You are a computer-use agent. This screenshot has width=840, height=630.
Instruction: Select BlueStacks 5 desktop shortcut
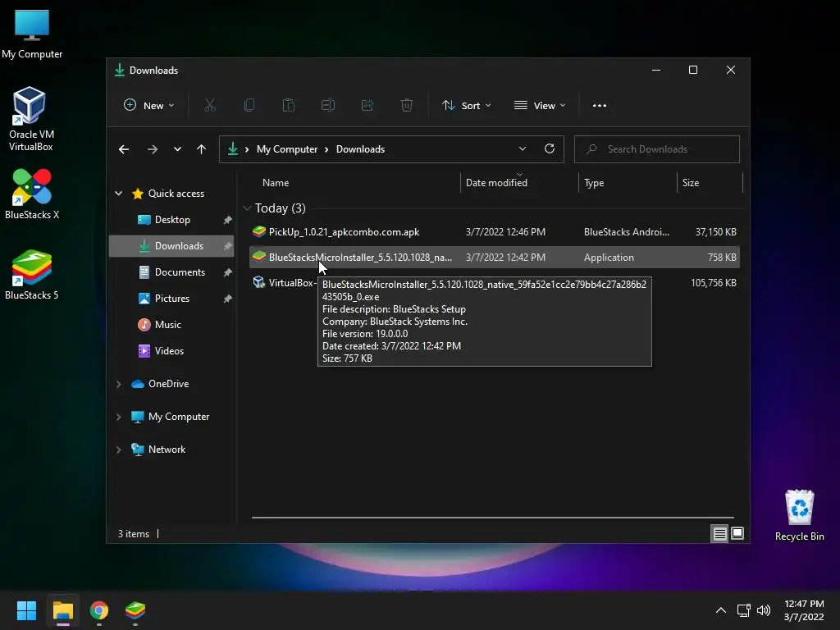point(32,275)
